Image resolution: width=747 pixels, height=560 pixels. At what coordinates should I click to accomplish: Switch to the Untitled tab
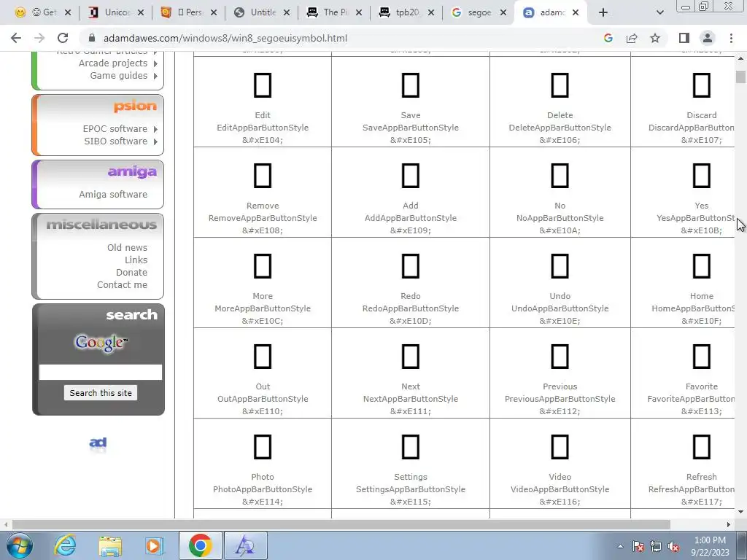(262, 12)
